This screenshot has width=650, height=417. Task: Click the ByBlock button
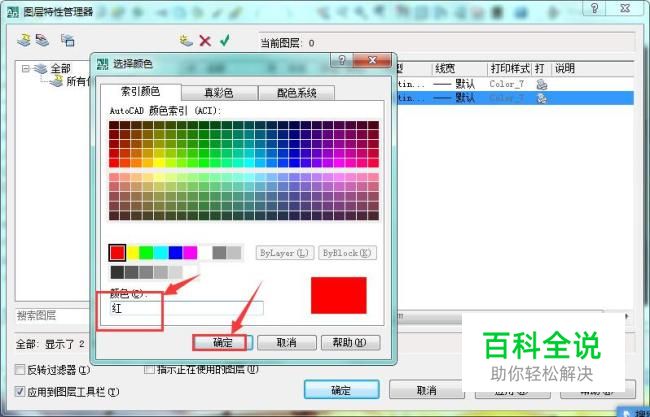click(347, 253)
